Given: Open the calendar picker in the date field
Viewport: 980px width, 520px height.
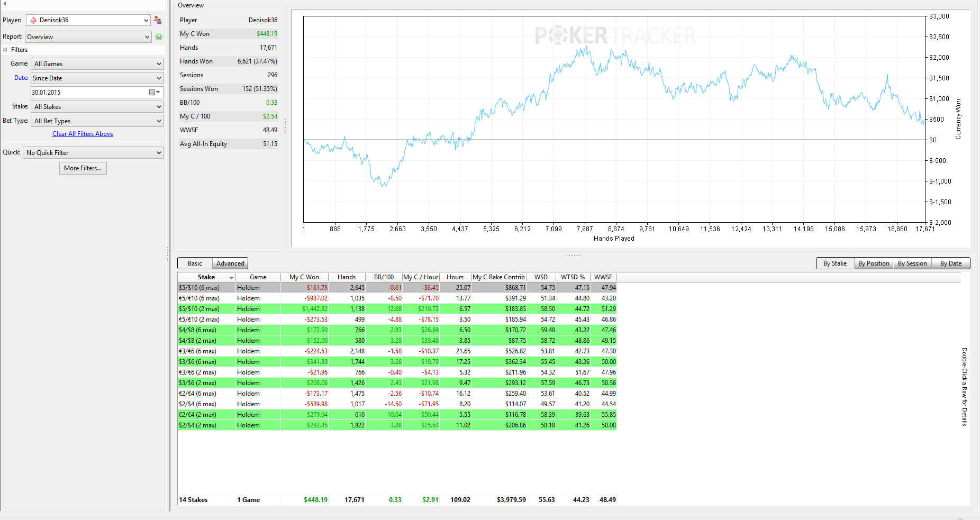Looking at the screenshot, I should 154,93.
